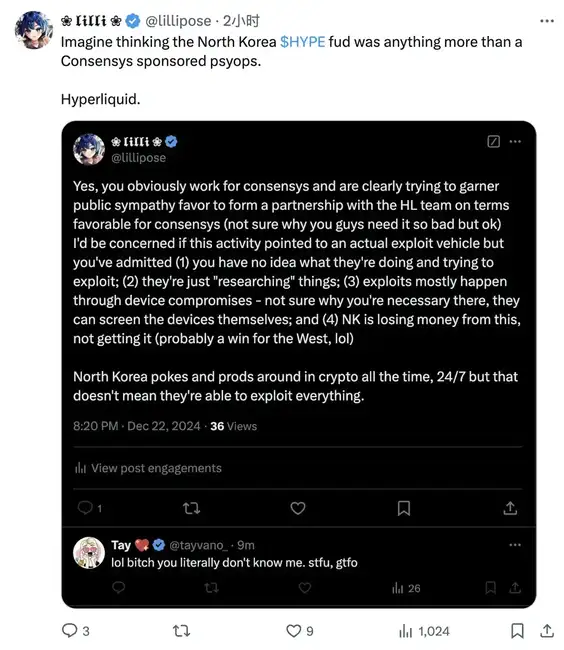This screenshot has height=650, width=564.
Task: Open more options for the top post
Action: (547, 21)
